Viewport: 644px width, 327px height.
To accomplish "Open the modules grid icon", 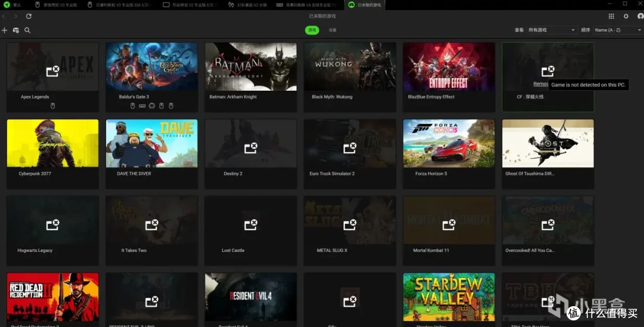I will pos(611,16).
